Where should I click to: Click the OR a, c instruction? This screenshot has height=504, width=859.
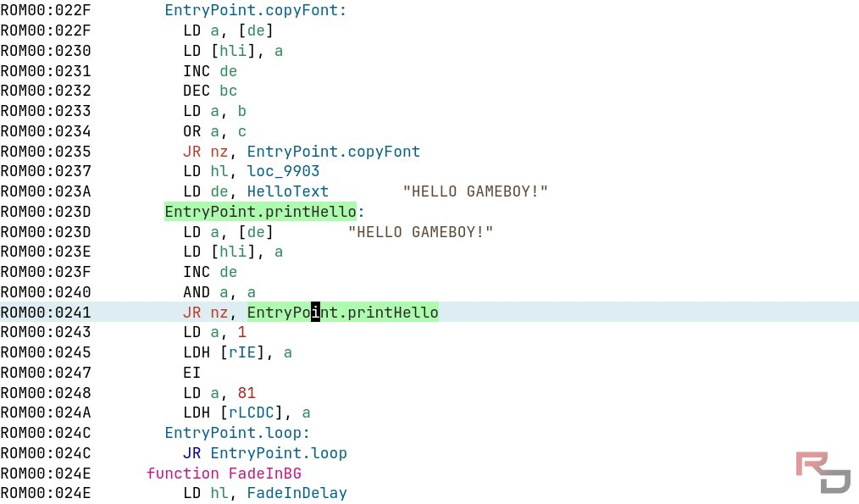pos(215,131)
